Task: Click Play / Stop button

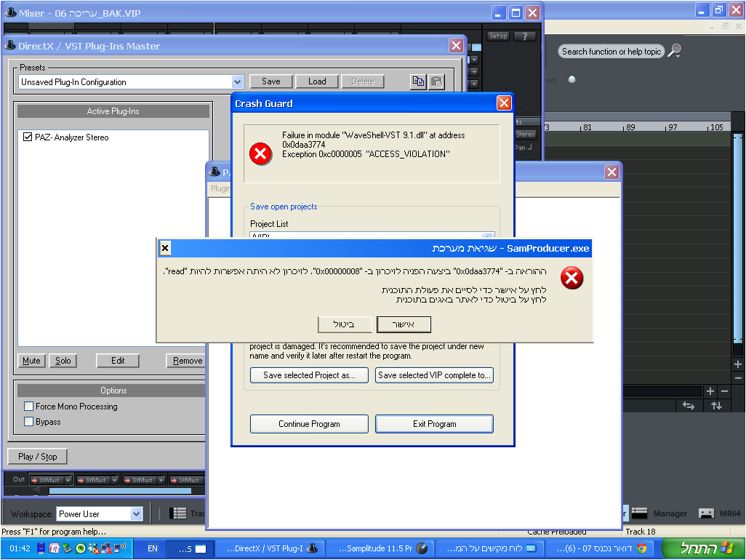Action: [38, 457]
